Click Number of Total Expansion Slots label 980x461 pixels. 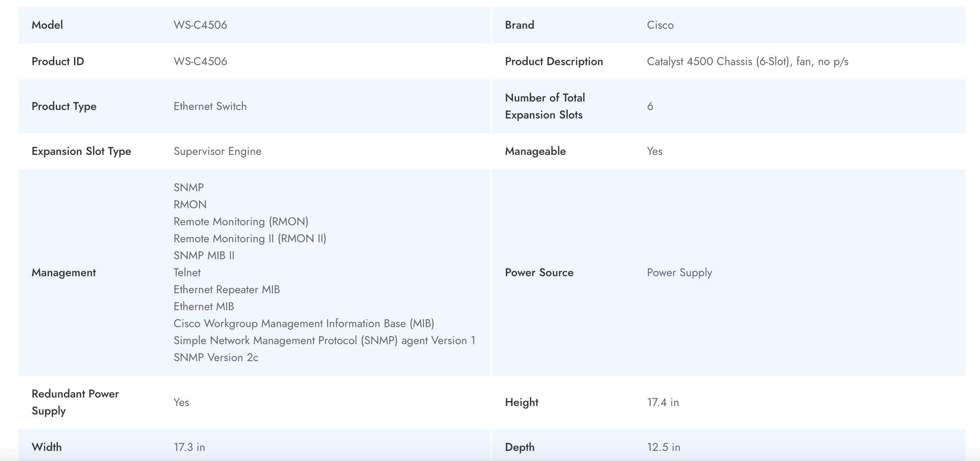point(545,106)
